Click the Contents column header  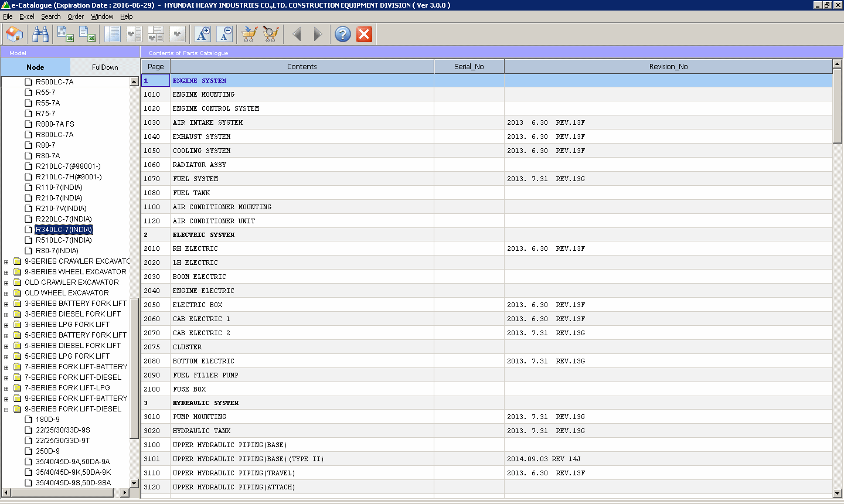(302, 66)
